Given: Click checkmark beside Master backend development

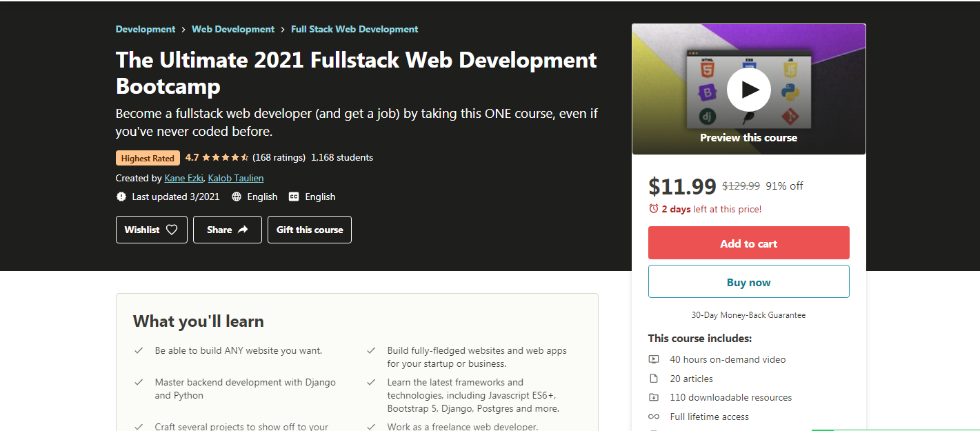Looking at the screenshot, I should (139, 382).
